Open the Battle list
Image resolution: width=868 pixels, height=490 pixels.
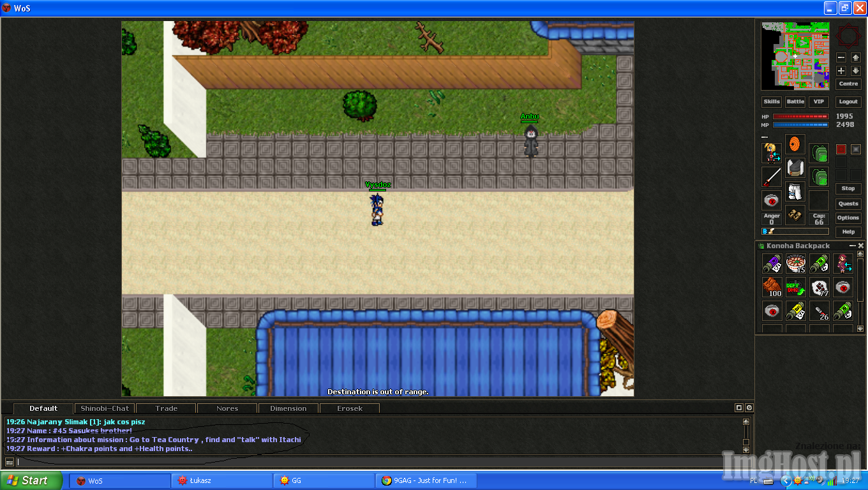[795, 101]
